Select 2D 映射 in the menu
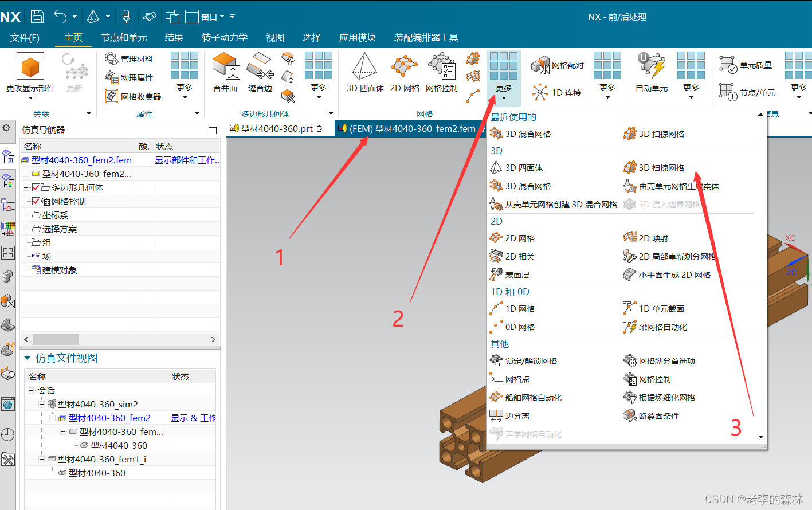 [x=646, y=238]
